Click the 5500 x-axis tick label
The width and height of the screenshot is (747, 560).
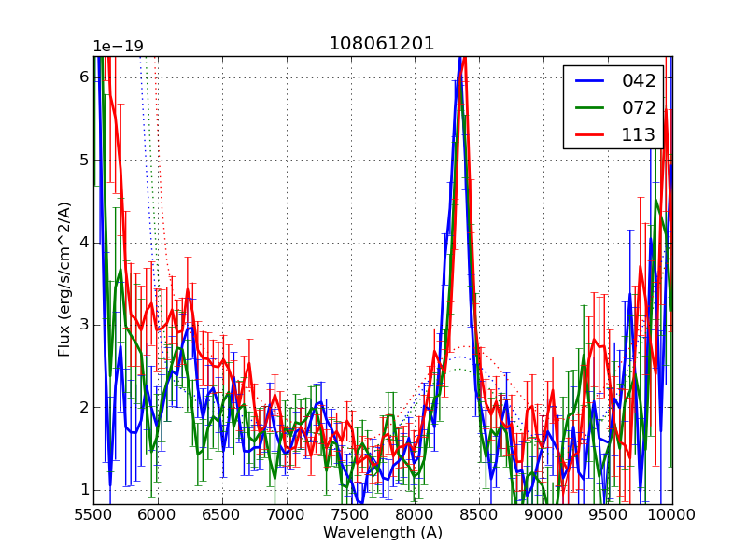pos(93,514)
